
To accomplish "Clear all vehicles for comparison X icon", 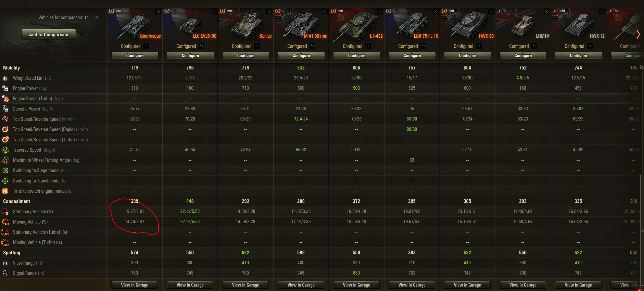I will pyautogui.click(x=97, y=17).
